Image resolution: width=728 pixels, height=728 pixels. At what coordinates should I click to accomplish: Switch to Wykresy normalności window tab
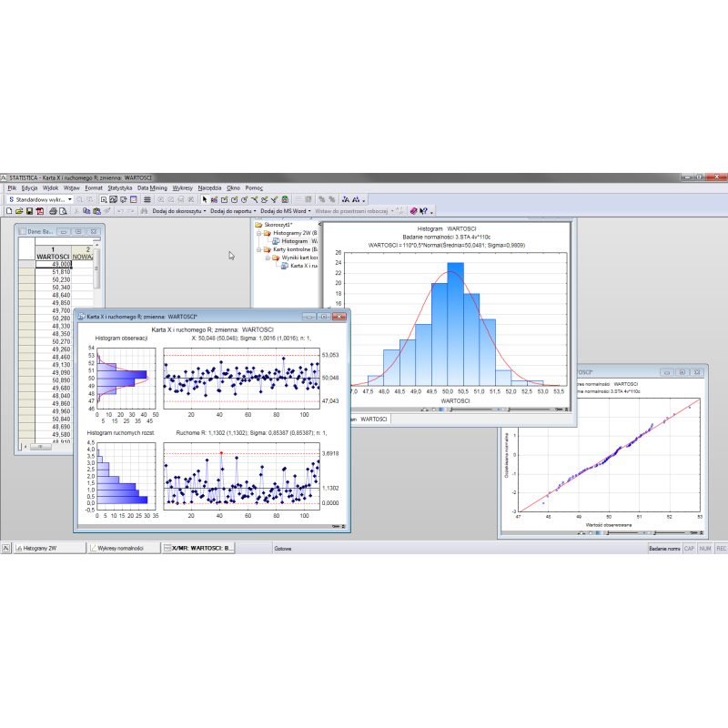(x=120, y=549)
